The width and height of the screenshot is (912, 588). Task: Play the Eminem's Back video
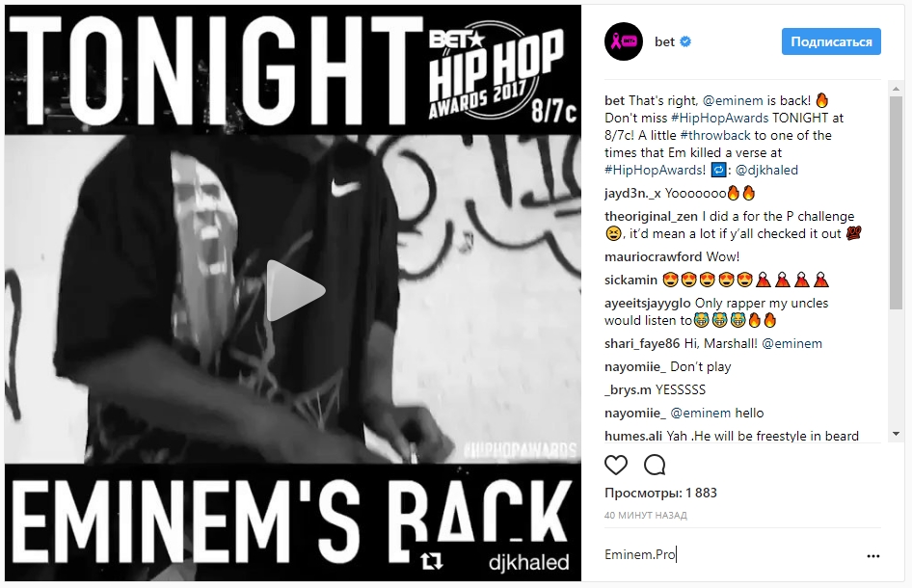pyautogui.click(x=295, y=290)
